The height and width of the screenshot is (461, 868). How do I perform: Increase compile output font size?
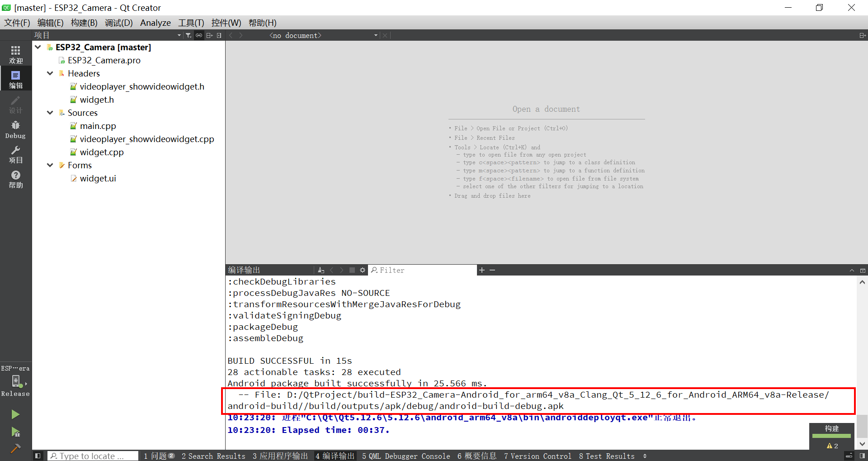[x=482, y=270]
